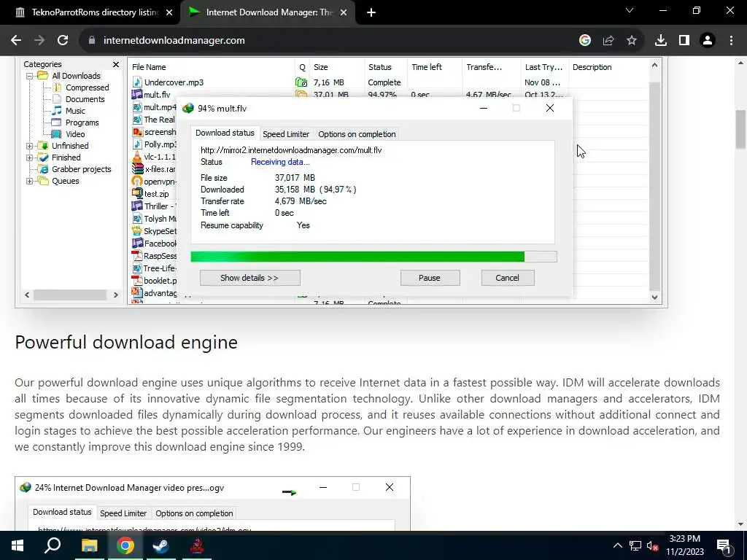Image resolution: width=747 pixels, height=560 pixels.
Task: Click the address bar URL
Action: (x=174, y=41)
